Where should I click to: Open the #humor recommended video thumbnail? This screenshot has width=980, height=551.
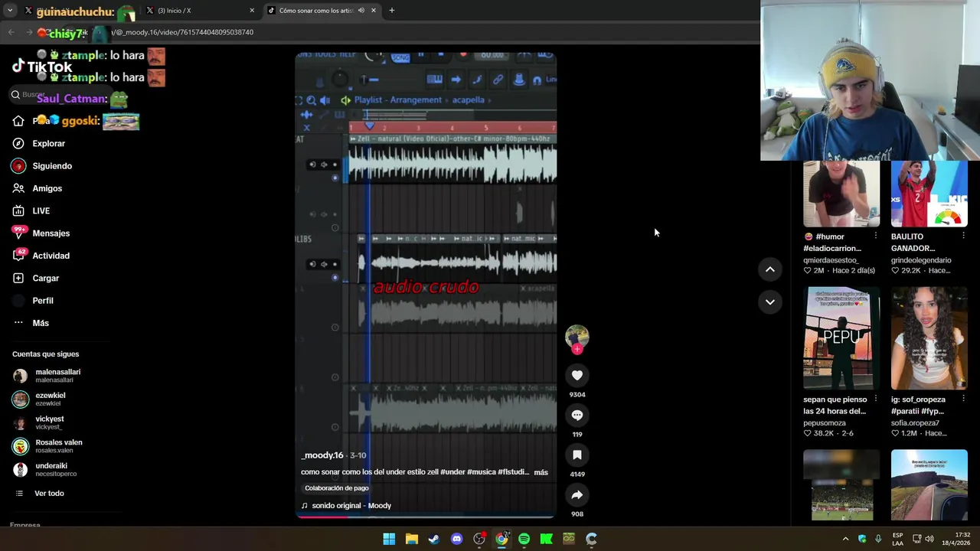point(841,194)
